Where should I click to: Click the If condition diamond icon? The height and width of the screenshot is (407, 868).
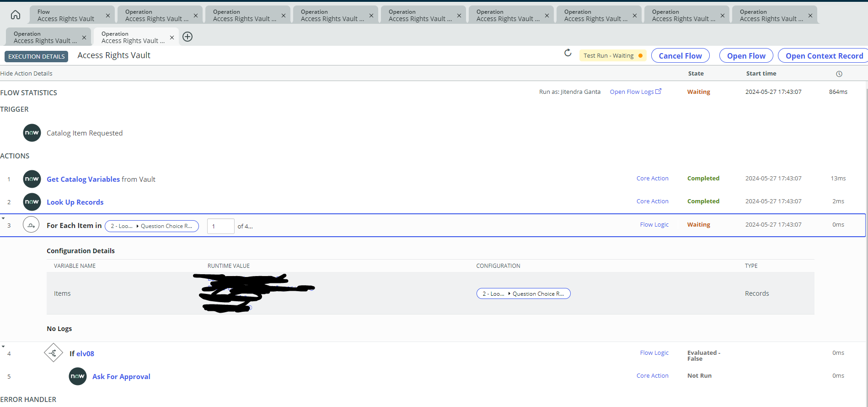coord(54,353)
